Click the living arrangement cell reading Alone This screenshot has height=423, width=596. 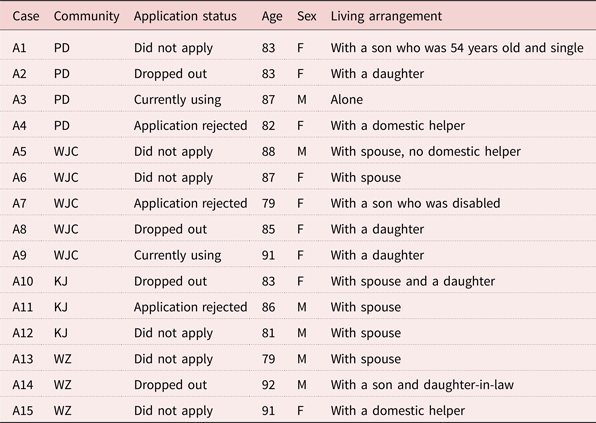(x=346, y=100)
